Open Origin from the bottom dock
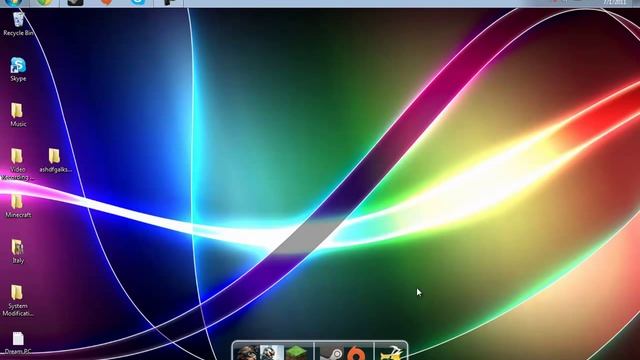The image size is (640, 360). coord(356,353)
